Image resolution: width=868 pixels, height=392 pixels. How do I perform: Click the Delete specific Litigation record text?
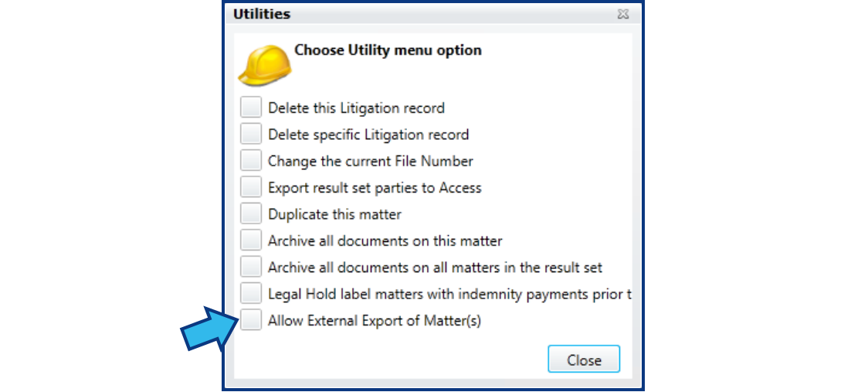click(x=368, y=135)
